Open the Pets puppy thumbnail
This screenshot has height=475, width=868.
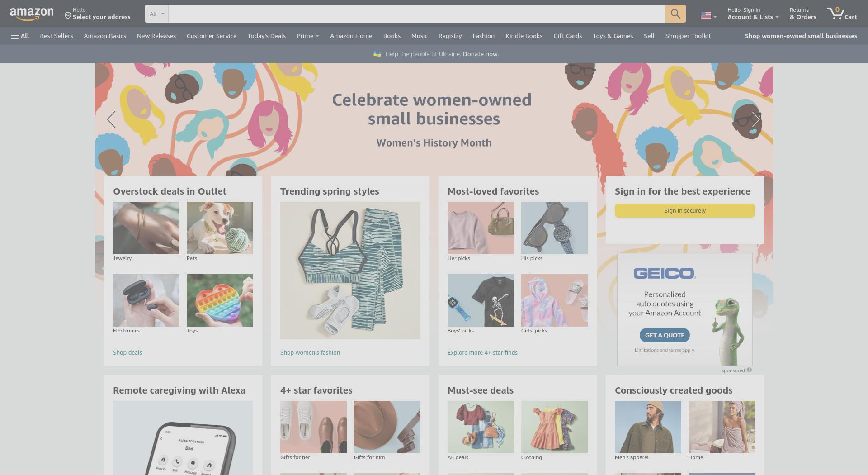tap(220, 228)
